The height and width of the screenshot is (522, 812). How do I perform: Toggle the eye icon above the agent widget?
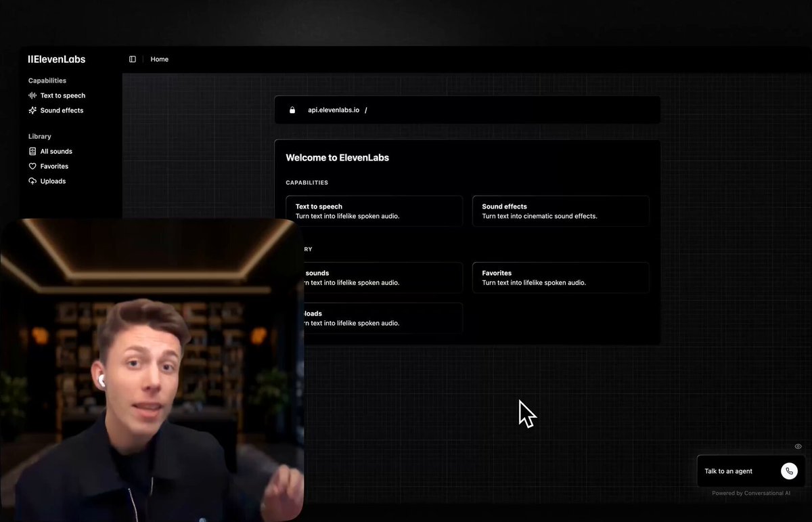click(798, 446)
